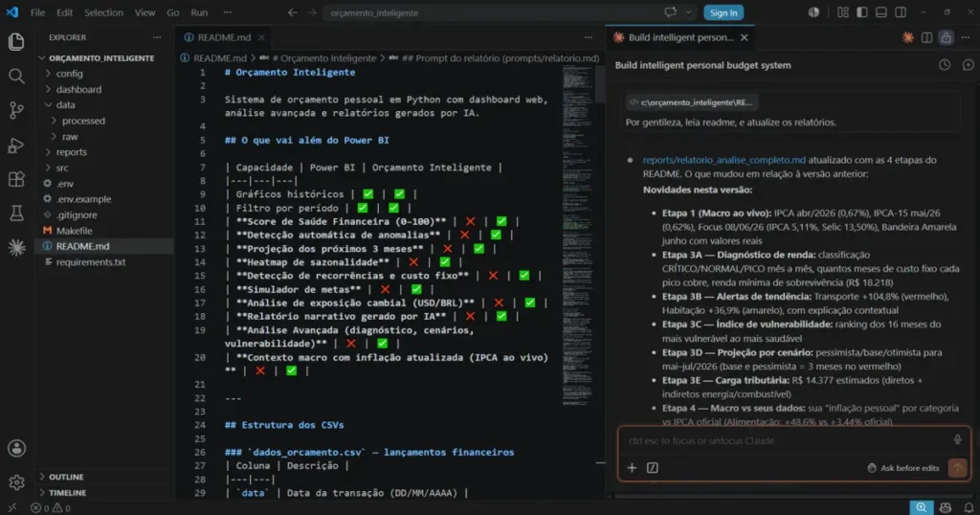The image size is (980, 515).
Task: Toggle Ask before edits mode
Action: [x=903, y=467]
